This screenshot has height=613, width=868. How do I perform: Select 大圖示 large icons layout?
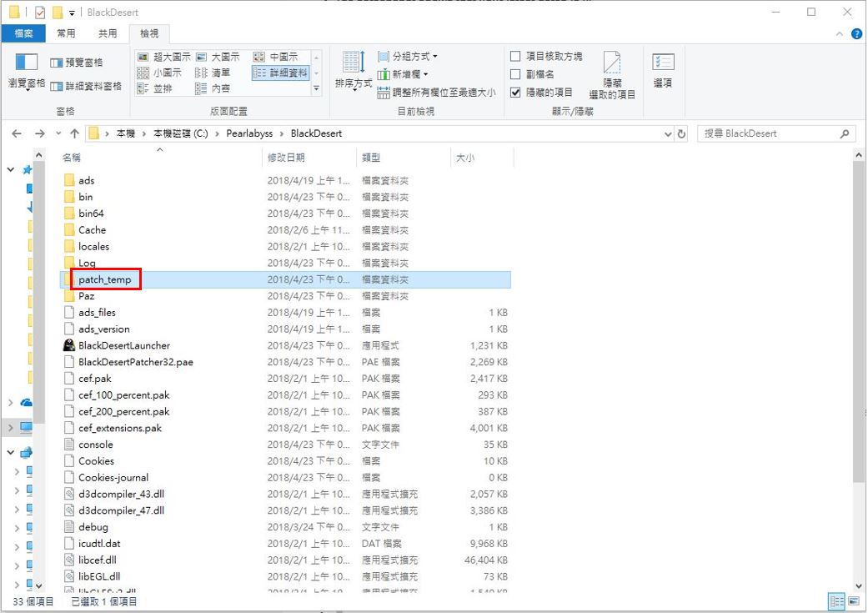[x=218, y=57]
